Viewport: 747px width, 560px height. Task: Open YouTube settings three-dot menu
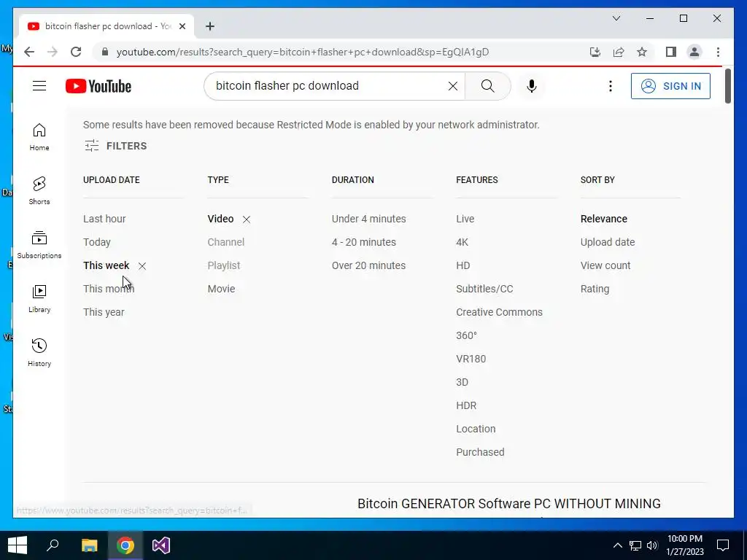point(611,86)
